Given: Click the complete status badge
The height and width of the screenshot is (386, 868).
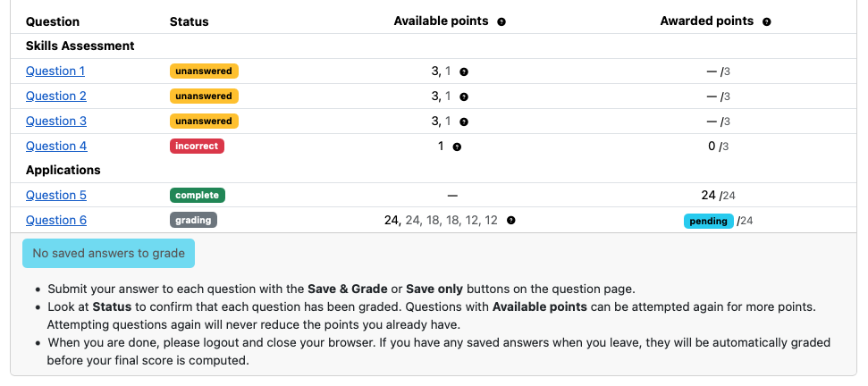Looking at the screenshot, I should point(198,195).
